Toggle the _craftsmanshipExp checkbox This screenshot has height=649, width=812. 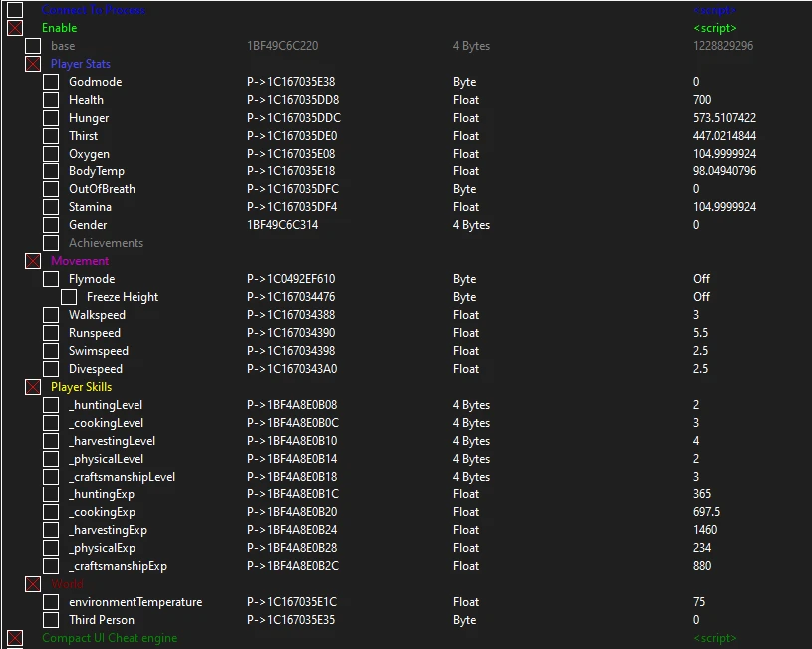51,566
